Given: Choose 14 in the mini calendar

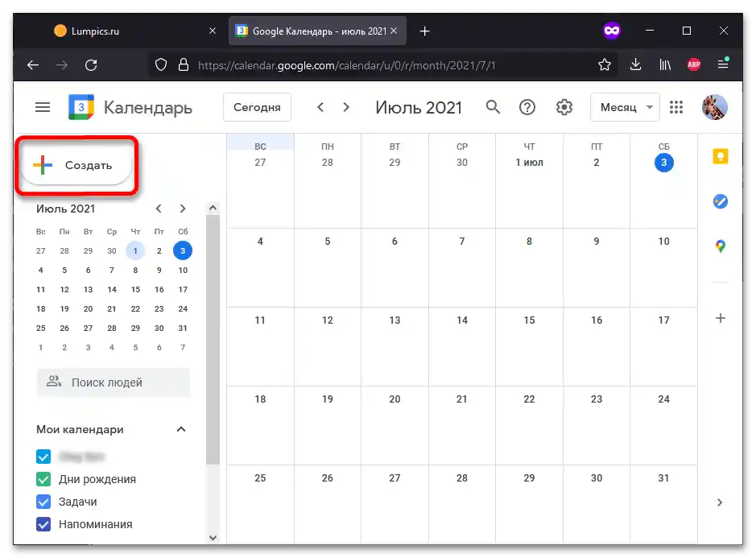Looking at the screenshot, I should tap(112, 289).
